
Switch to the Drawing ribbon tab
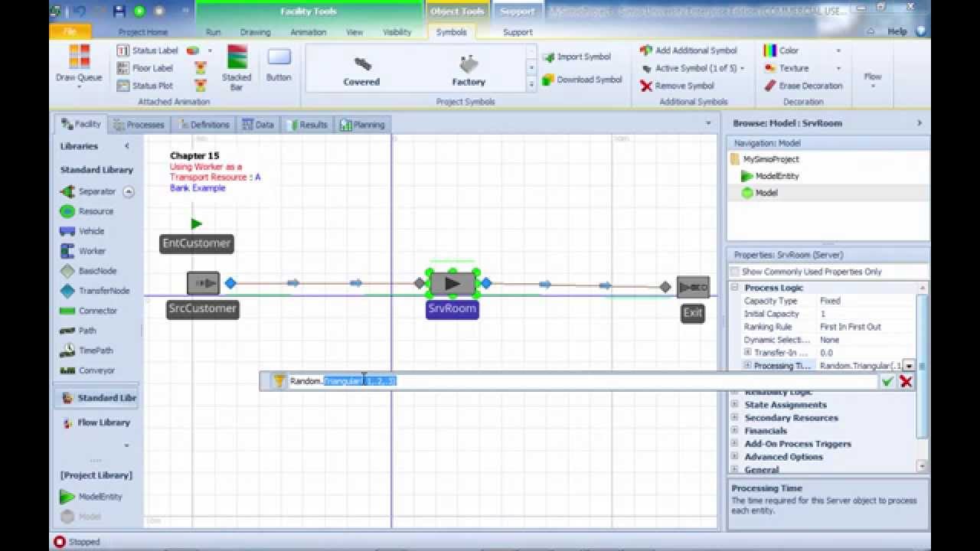[255, 32]
